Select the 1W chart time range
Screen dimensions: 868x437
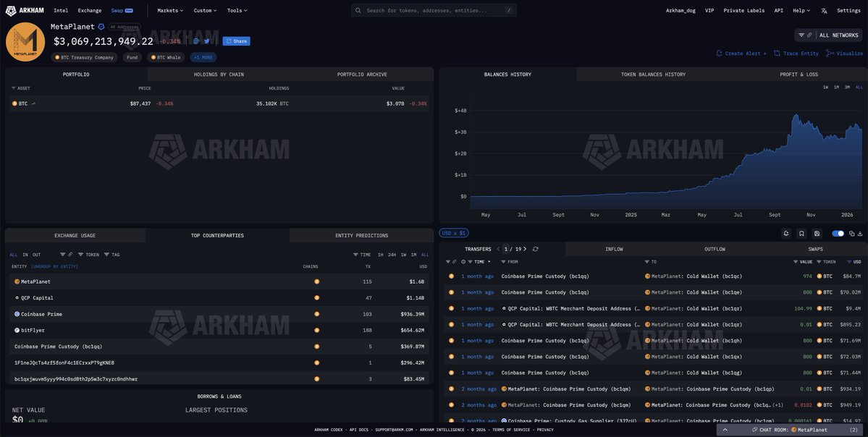[x=825, y=87]
